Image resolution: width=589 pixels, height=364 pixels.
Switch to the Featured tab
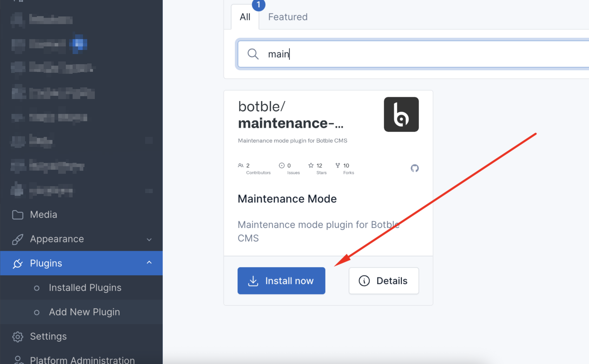pyautogui.click(x=288, y=17)
